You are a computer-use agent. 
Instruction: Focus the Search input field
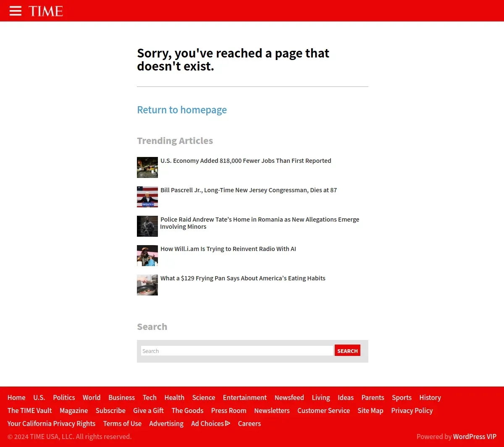pyautogui.click(x=237, y=351)
